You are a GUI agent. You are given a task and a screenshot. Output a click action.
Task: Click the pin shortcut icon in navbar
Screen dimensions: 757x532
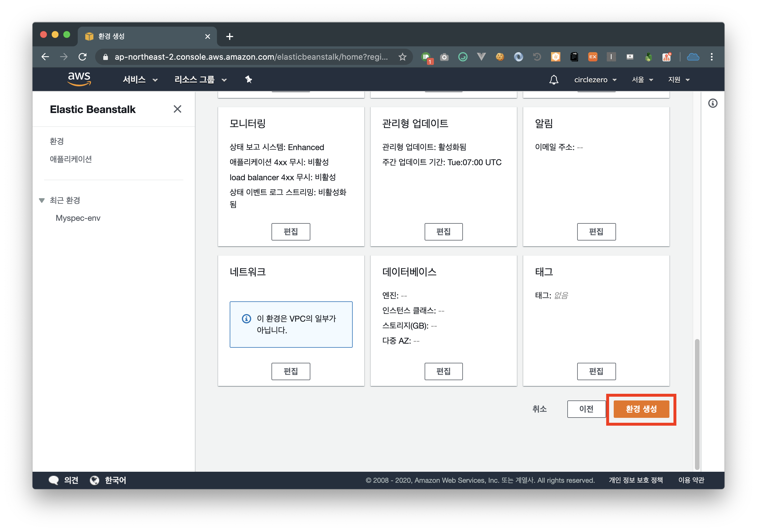coord(249,79)
